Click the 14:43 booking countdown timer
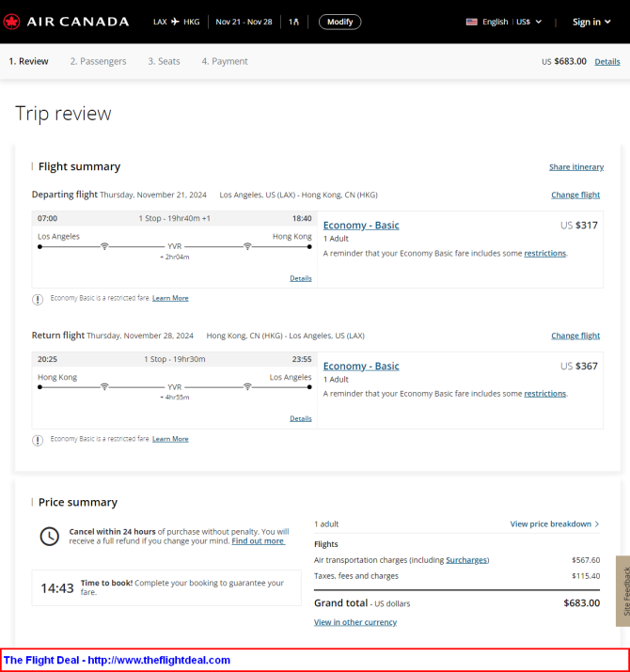Viewport: 630px width, 672px height. coord(57,588)
